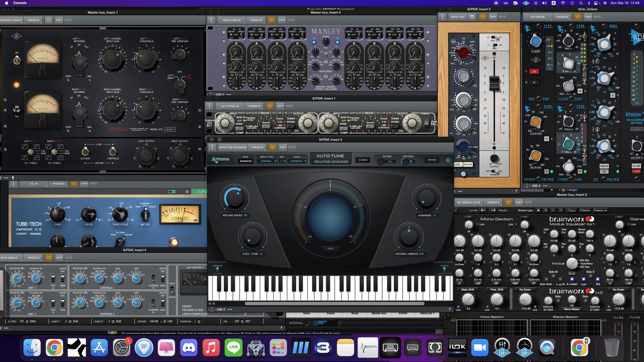644x362 pixels.
Task: Select Advanced view in Auto-Tune
Action: point(245,161)
